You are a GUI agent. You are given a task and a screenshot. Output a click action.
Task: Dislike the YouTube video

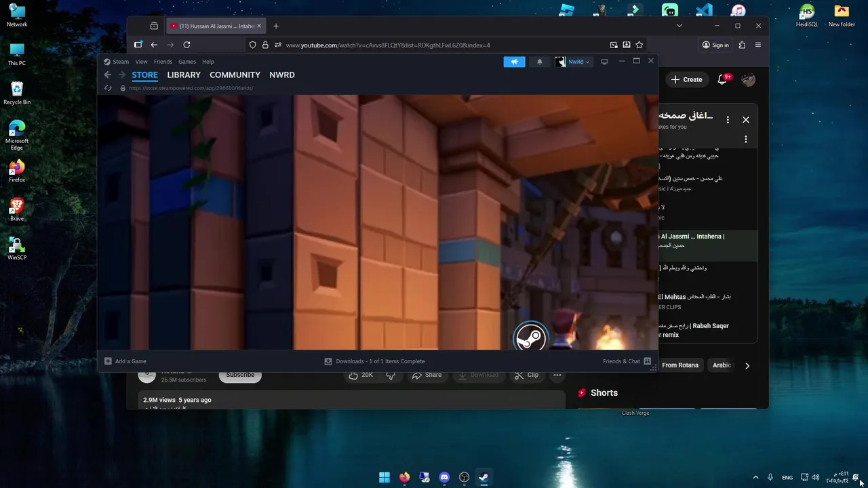tap(391, 375)
